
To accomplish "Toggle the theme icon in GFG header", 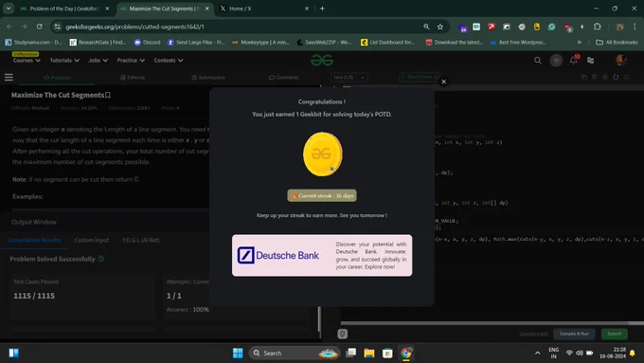I will pos(556,61).
